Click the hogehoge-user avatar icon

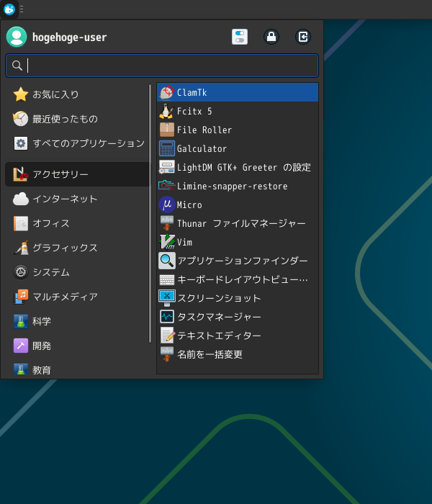17,37
